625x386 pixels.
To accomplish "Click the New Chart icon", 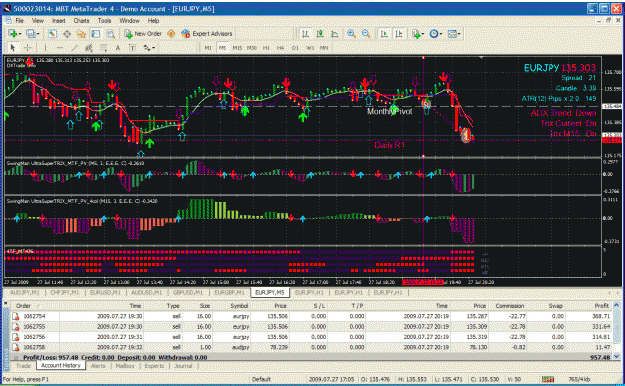I will pyautogui.click(x=12, y=34).
